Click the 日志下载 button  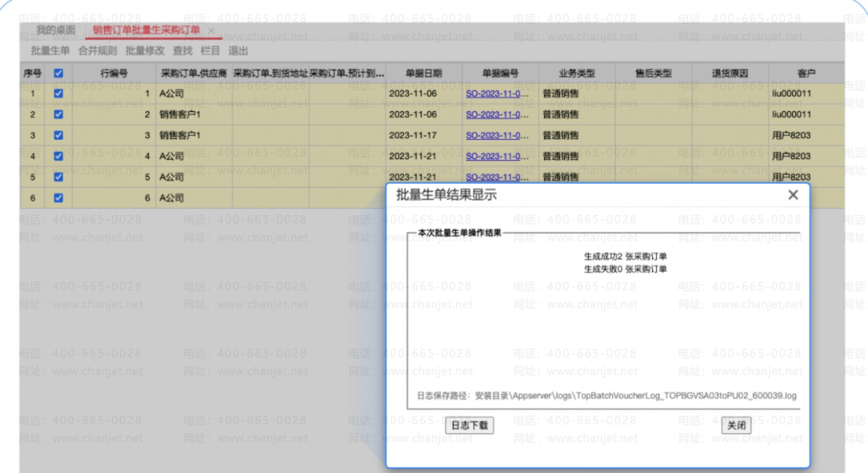469,426
